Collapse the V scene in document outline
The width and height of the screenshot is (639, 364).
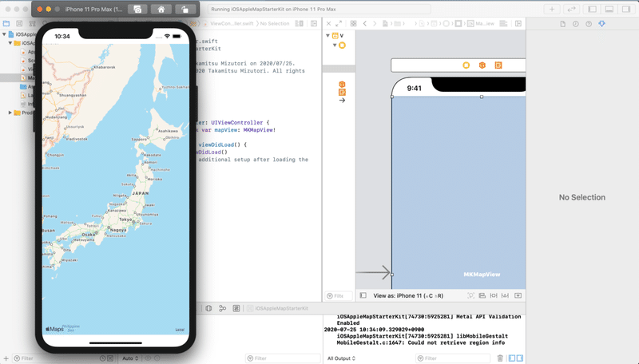[327, 36]
